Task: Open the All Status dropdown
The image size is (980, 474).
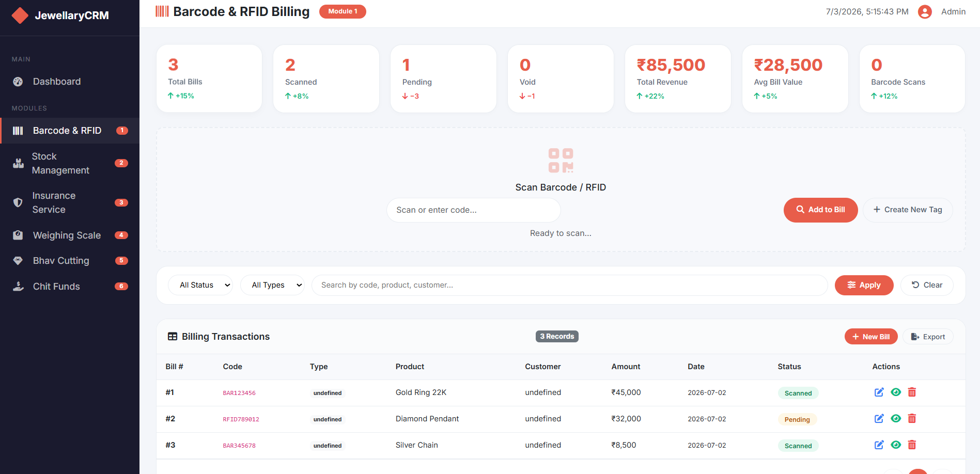Action: tap(200, 285)
